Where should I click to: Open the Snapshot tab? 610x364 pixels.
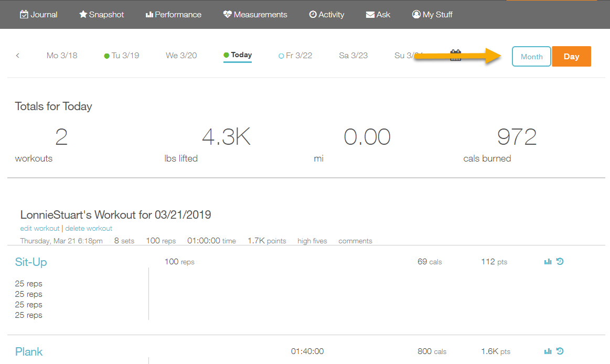pyautogui.click(x=101, y=15)
